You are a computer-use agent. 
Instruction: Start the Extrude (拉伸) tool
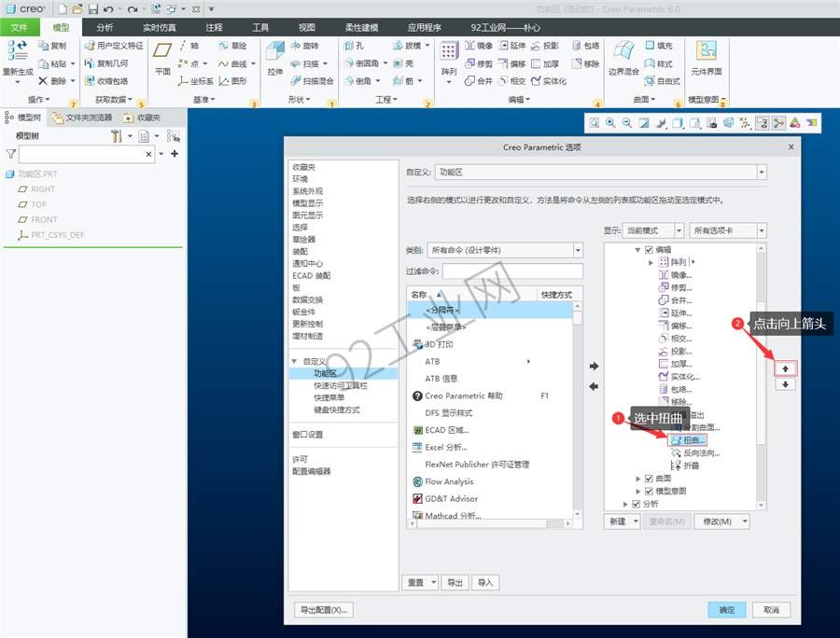[274, 58]
